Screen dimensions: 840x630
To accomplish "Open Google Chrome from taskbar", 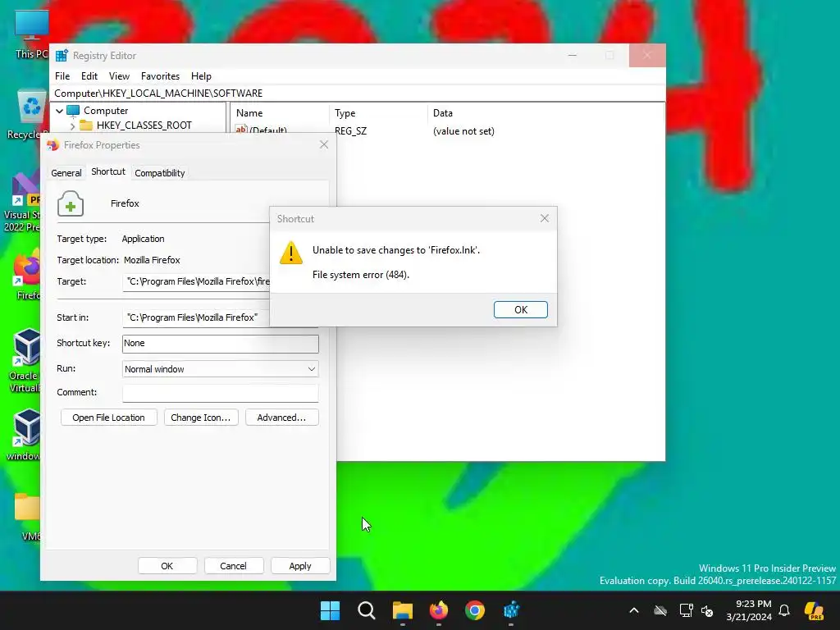I will 475,610.
